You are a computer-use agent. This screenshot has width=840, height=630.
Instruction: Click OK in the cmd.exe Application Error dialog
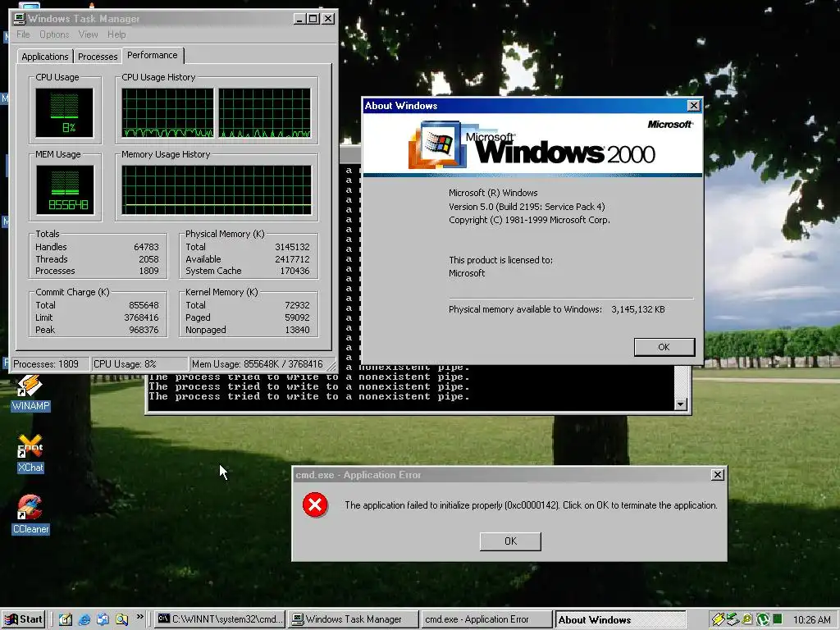pyautogui.click(x=510, y=541)
